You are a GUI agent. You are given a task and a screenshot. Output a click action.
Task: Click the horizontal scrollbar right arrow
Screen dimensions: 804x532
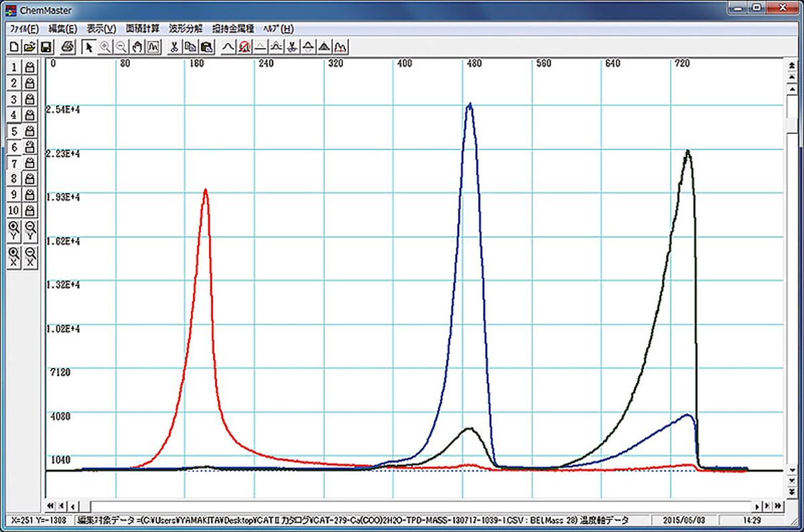coord(758,506)
